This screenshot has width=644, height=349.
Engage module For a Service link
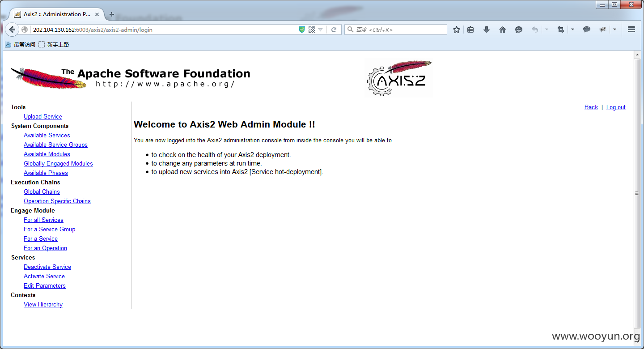(x=41, y=238)
